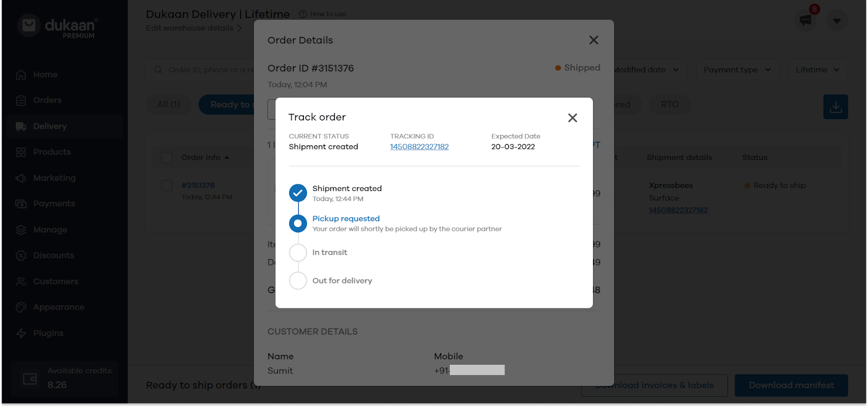Viewport: 868px width, 407px height.
Task: Open the Lifetime date range dropdown
Action: (x=818, y=69)
